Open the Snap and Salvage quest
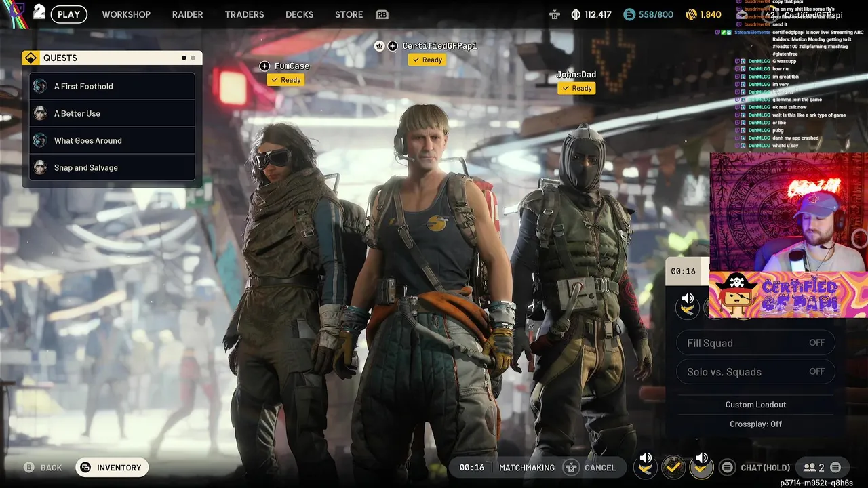The image size is (868, 488). 112,167
